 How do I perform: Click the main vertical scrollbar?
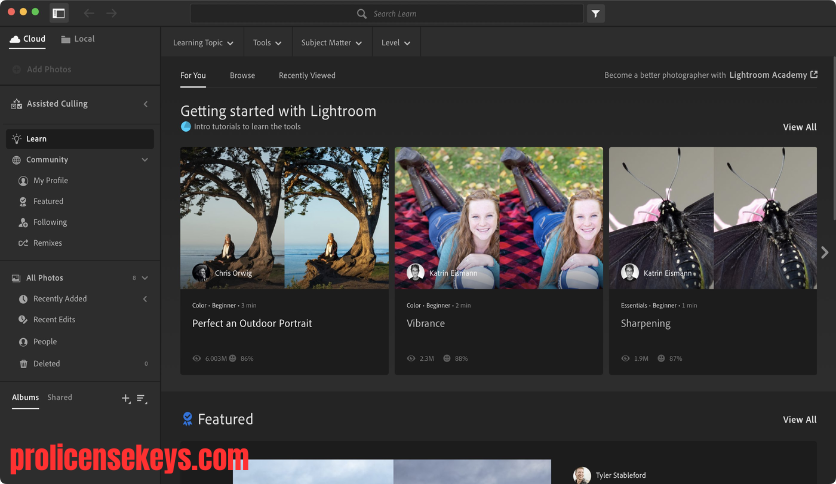[x=834, y=139]
